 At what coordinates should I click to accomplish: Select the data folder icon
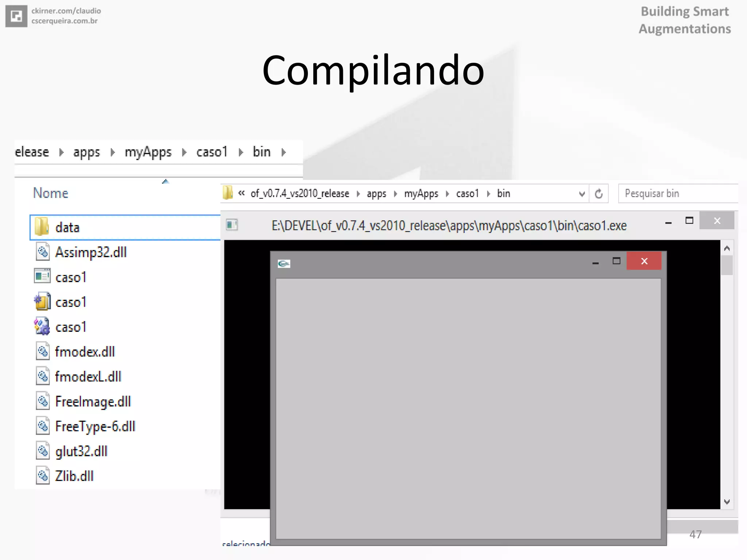point(42,227)
